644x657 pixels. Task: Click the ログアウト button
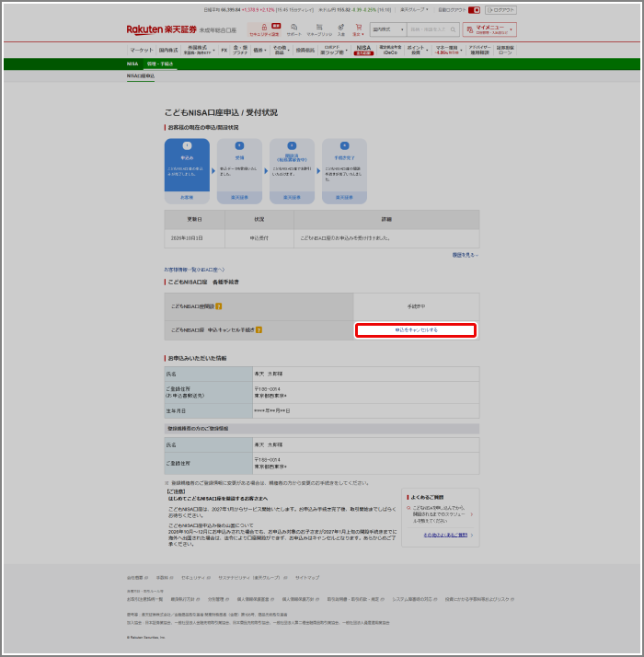click(x=500, y=9)
